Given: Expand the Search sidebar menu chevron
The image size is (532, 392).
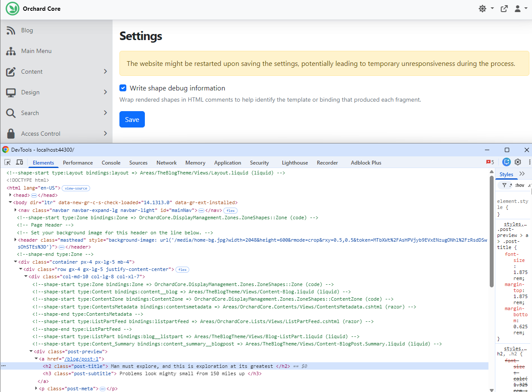Looking at the screenshot, I should pyautogui.click(x=105, y=113).
